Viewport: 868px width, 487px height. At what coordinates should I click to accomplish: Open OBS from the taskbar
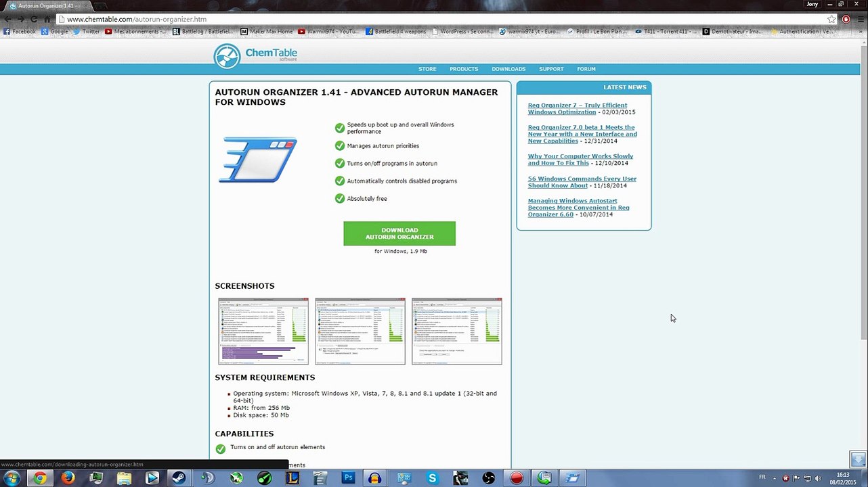coord(488,478)
